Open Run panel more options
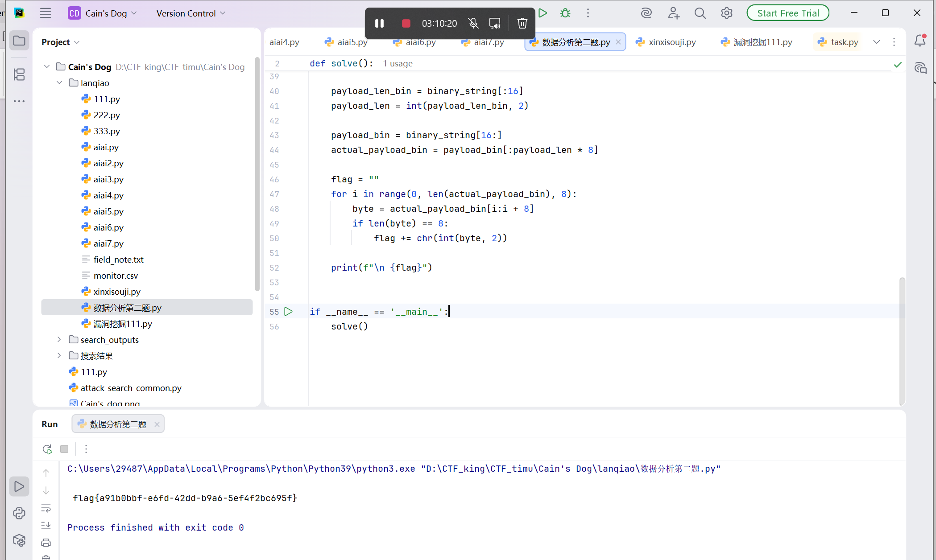The image size is (936, 560). 86,449
